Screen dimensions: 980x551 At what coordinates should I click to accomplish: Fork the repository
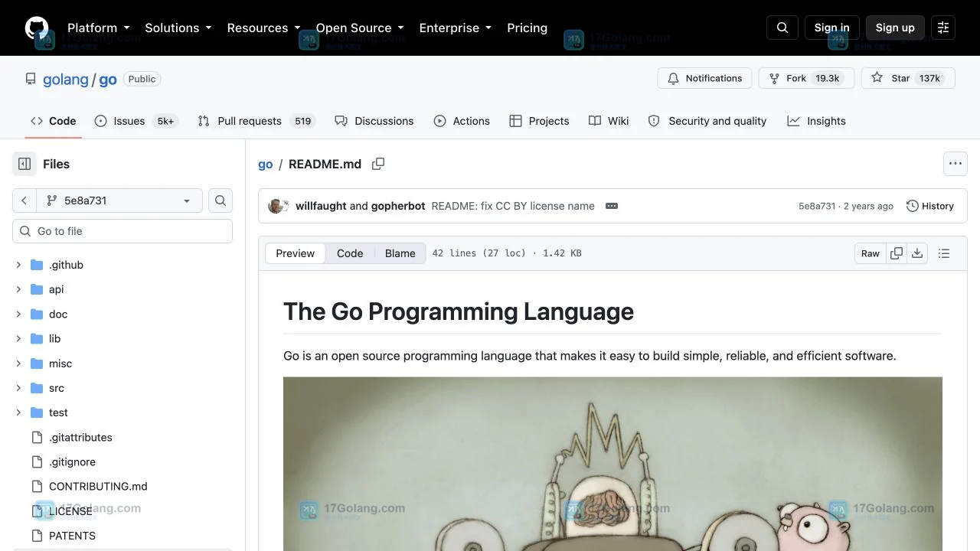(x=806, y=78)
